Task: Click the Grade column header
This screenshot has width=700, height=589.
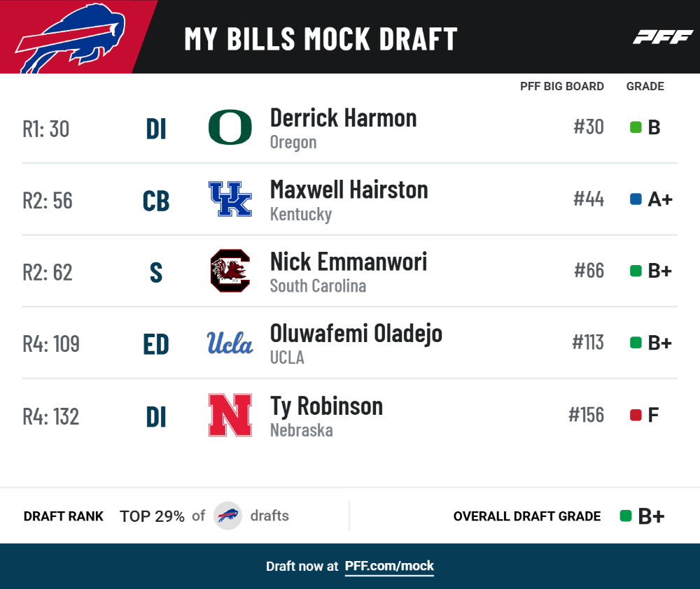Action: click(645, 87)
